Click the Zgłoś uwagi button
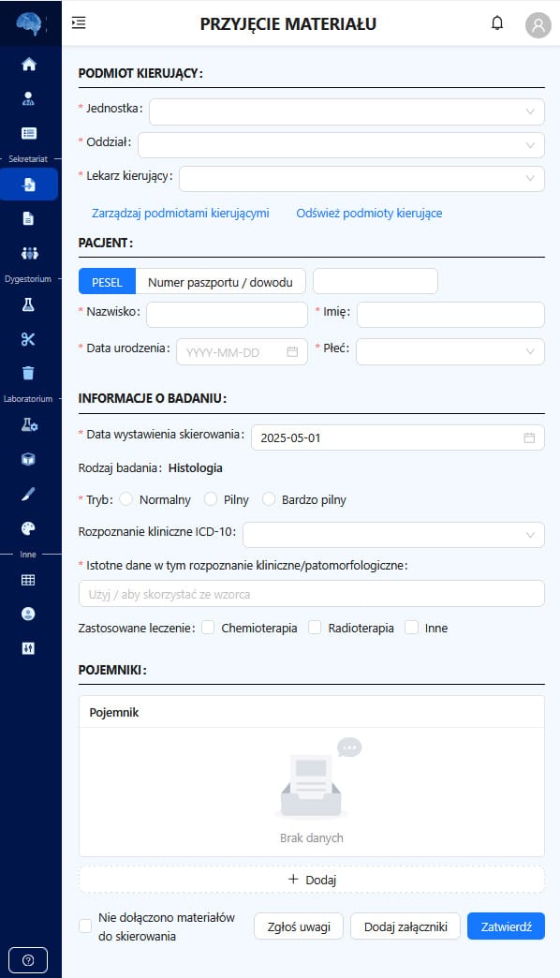 (x=299, y=926)
